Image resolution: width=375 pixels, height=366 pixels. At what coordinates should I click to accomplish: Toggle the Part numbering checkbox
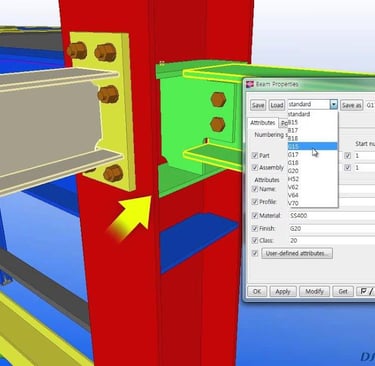(x=255, y=155)
